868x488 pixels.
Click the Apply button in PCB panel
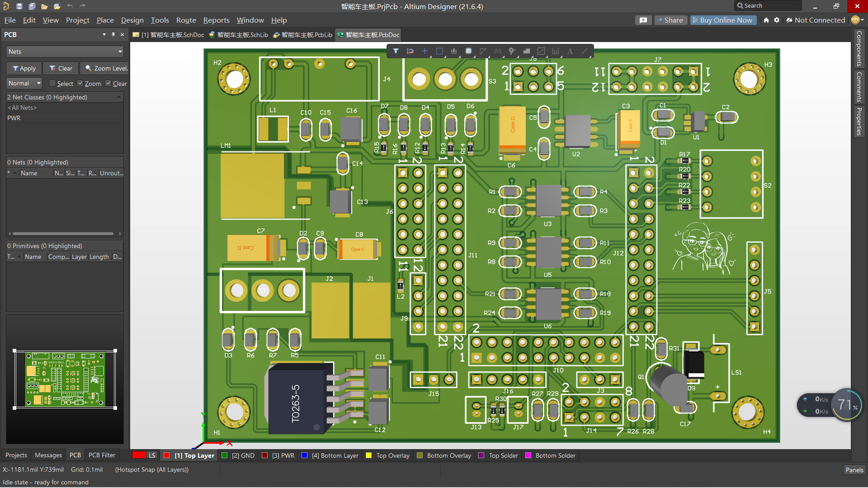23,68
